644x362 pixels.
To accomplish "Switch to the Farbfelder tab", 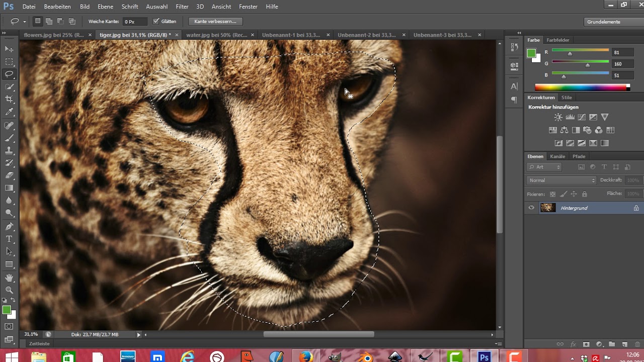I will click(558, 40).
